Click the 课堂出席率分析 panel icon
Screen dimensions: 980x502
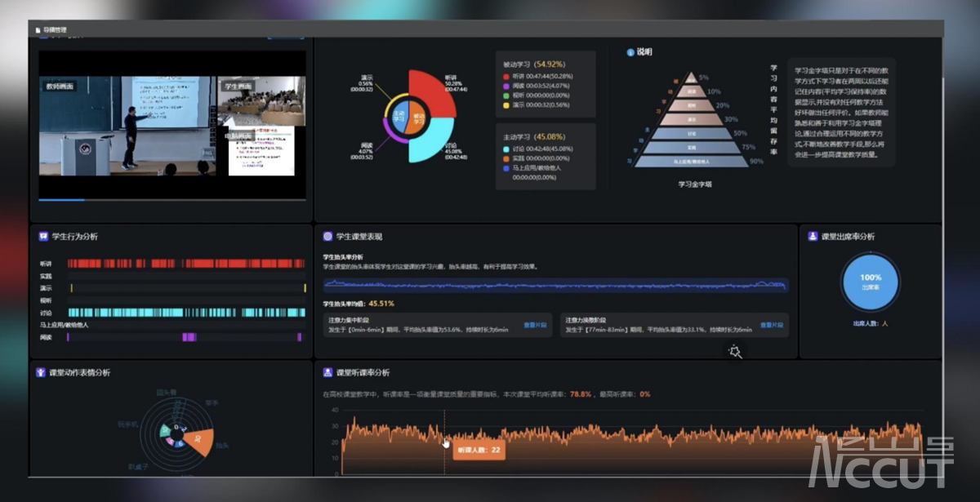813,237
